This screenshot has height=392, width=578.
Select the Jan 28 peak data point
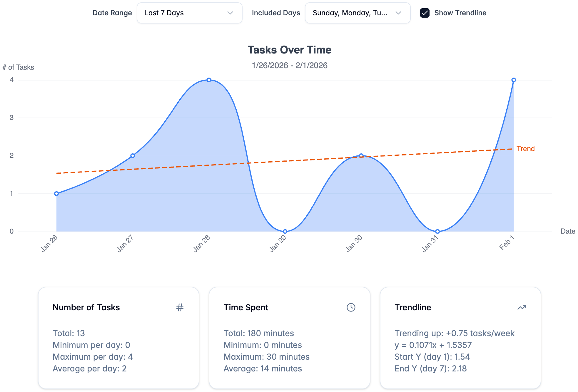[x=209, y=80]
